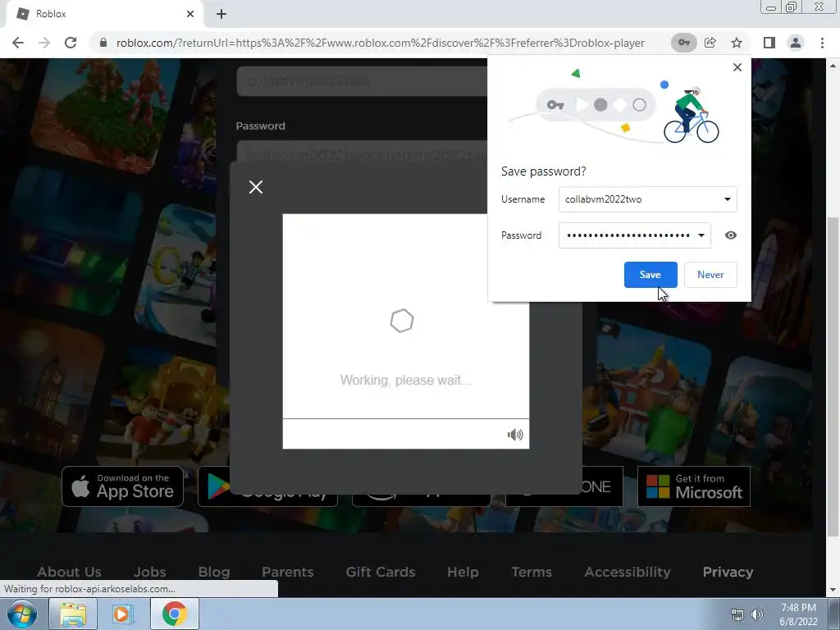Click Get it from Microsoft badge
Screen dimensions: 840x630
click(694, 486)
